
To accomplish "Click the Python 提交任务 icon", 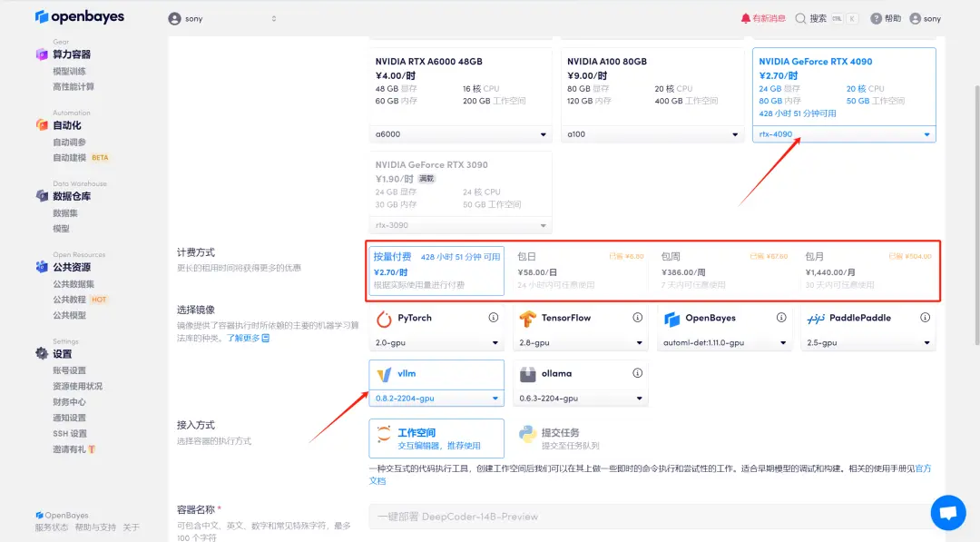I will (x=527, y=434).
